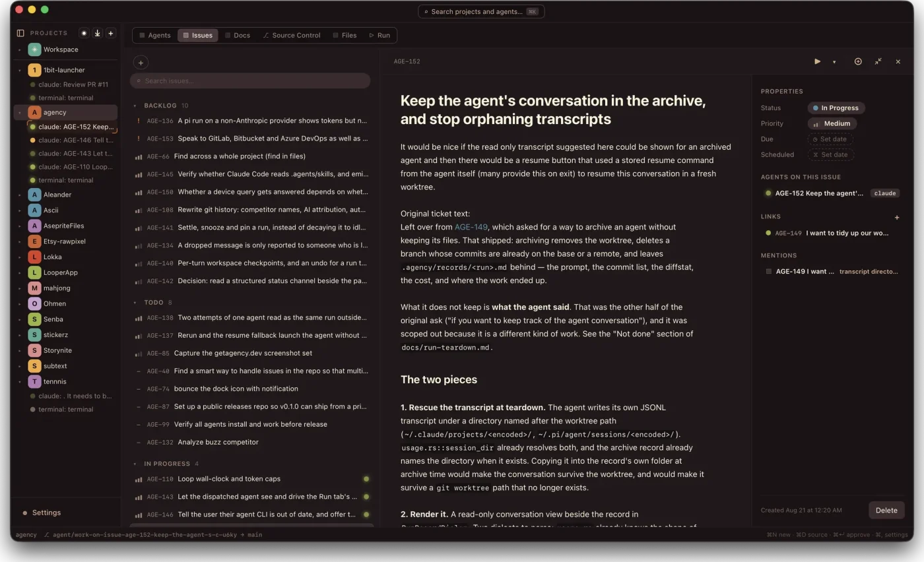
Task: Open the Run tab
Action: [379, 35]
